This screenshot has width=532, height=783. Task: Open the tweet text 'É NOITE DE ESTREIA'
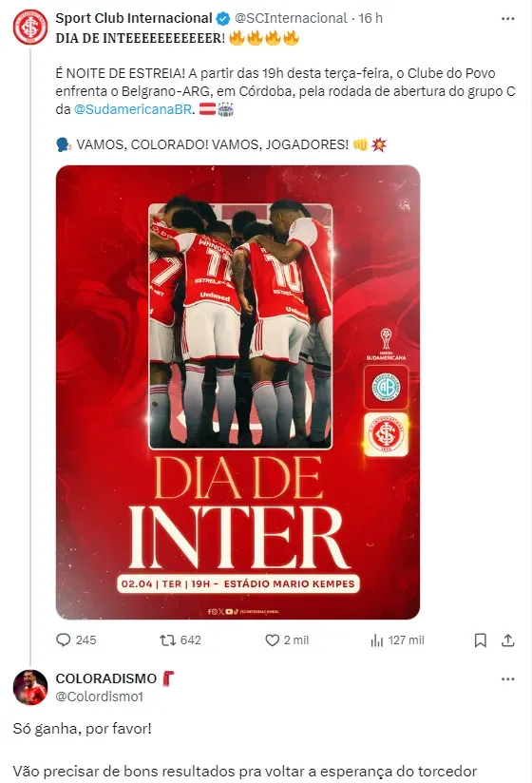click(120, 73)
